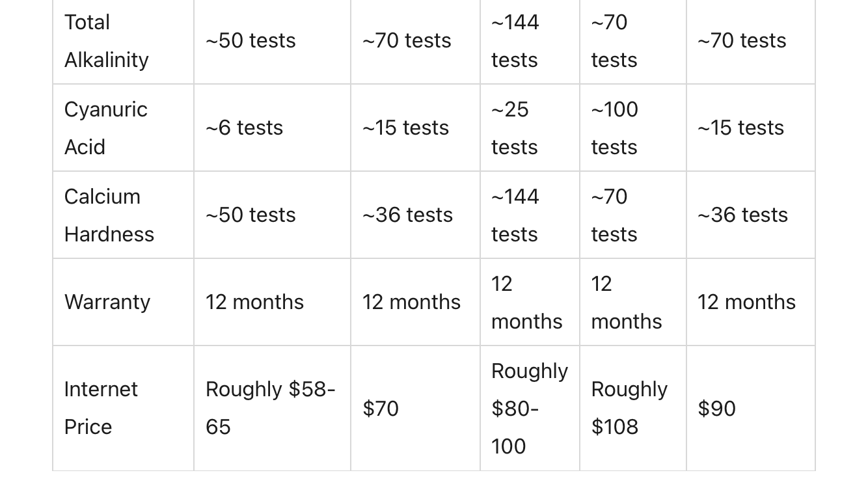Select the Internet Price row header

coord(123,408)
